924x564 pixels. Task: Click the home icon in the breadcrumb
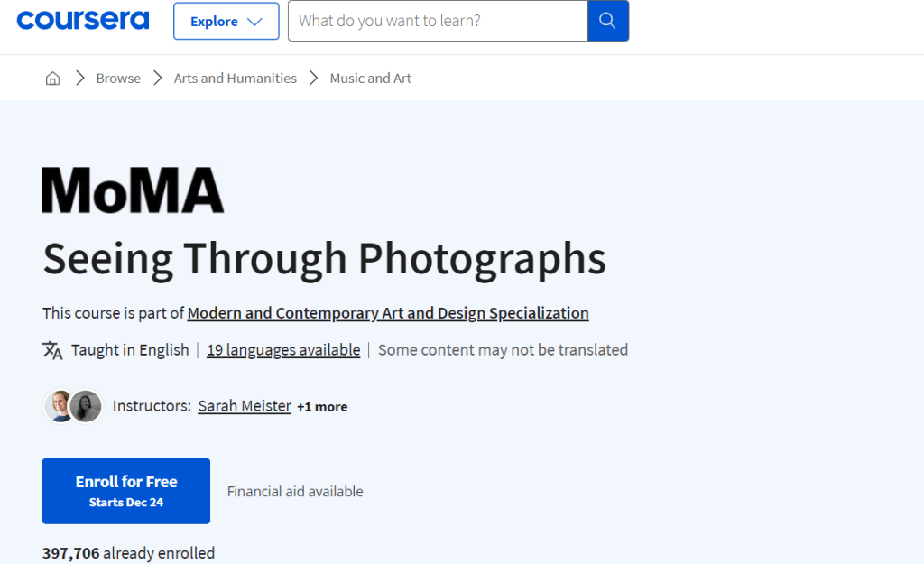coord(52,78)
